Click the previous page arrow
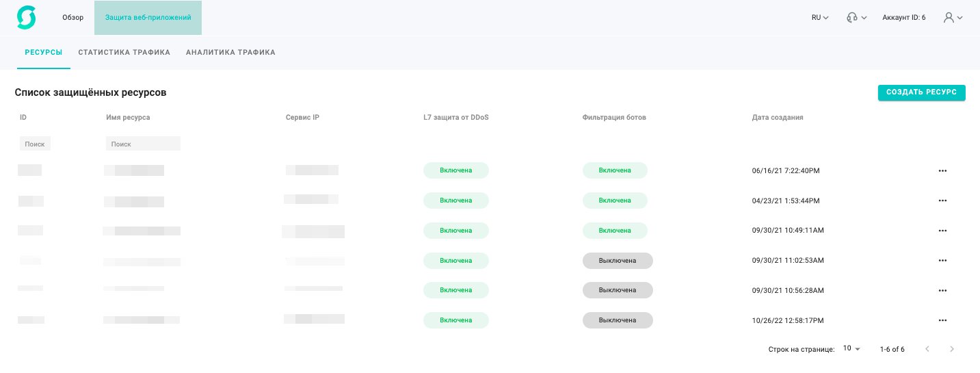 [x=927, y=349]
